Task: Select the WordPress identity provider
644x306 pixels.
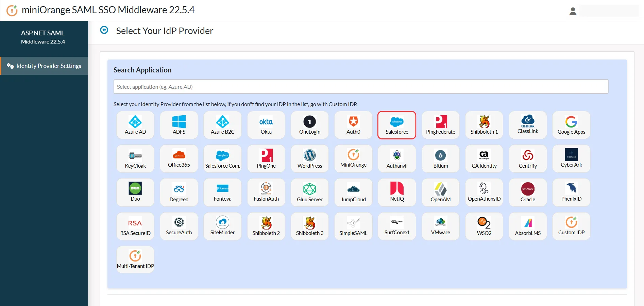Action: coord(309,159)
